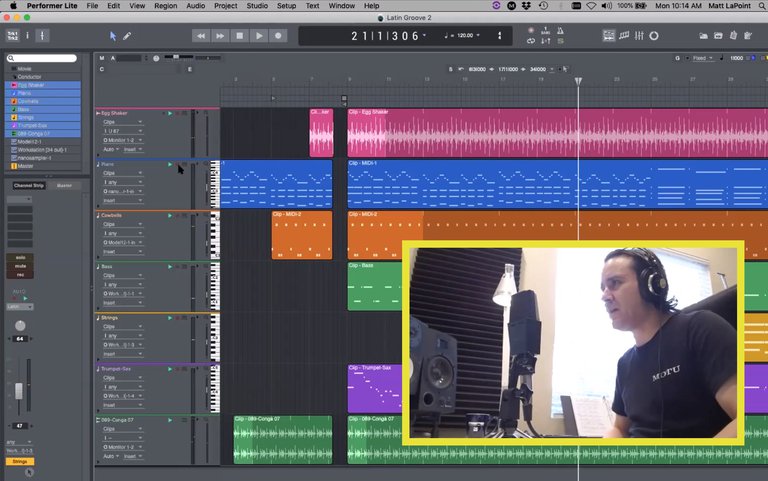Image resolution: width=768 pixels, height=481 pixels.
Task: Open Bass track Insert dropdown
Action: click(122, 303)
